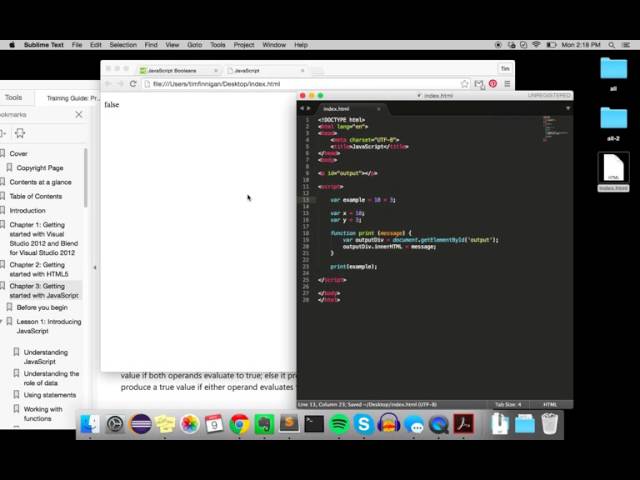Open System Preferences from the Dock
The image size is (640, 480).
click(x=115, y=424)
